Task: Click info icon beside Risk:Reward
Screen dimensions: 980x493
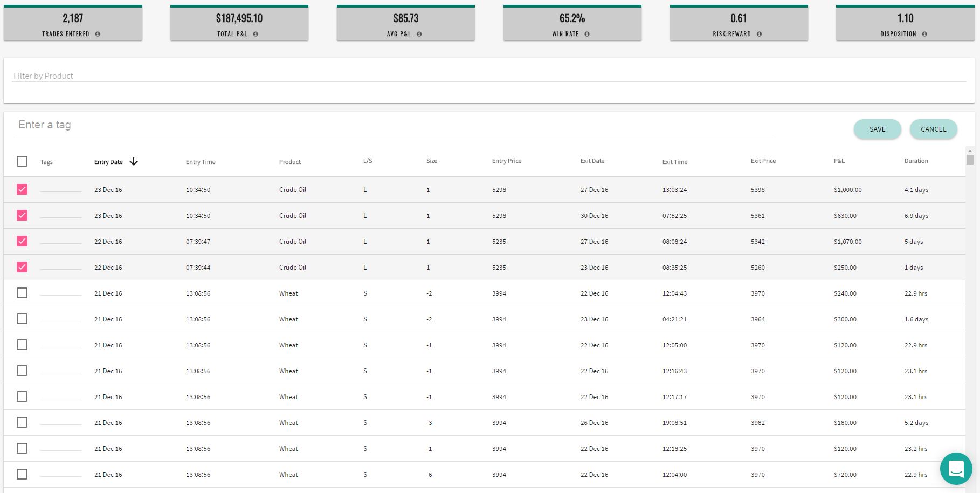Action: coord(759,34)
